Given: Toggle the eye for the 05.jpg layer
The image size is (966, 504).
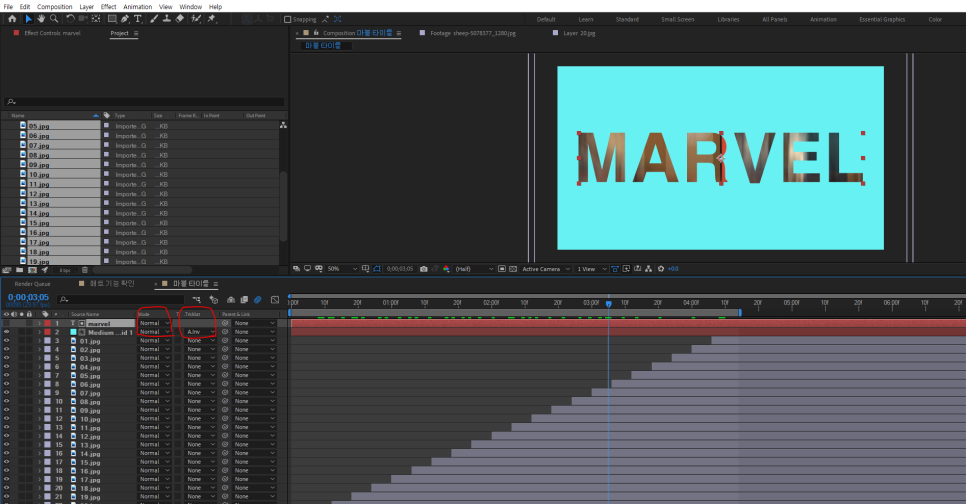Looking at the screenshot, I should 7,375.
